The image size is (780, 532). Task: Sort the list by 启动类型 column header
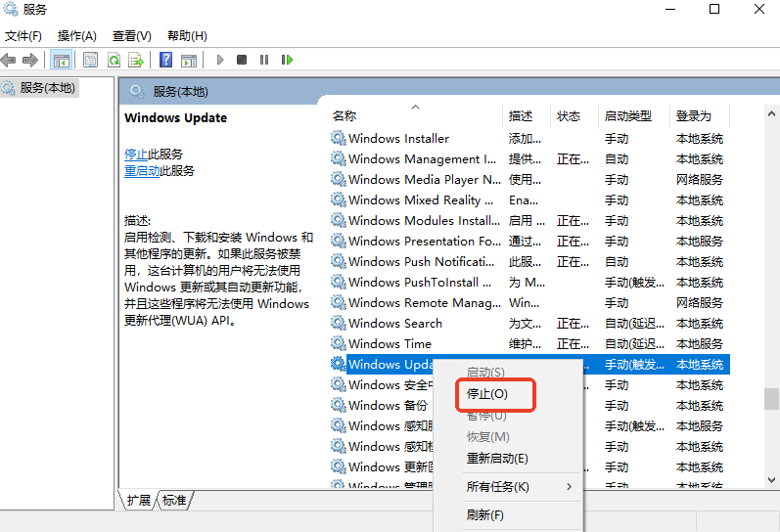tap(627, 115)
